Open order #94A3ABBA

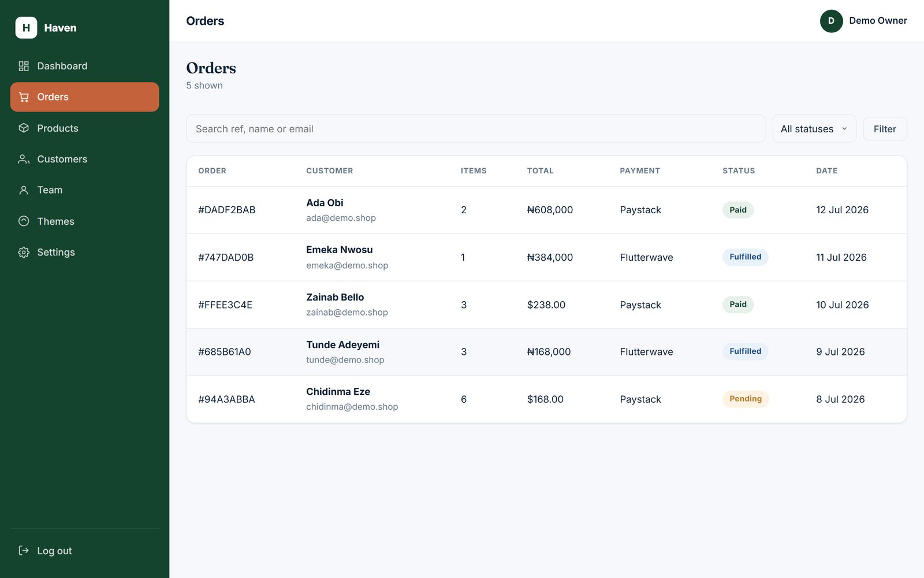[226, 399]
